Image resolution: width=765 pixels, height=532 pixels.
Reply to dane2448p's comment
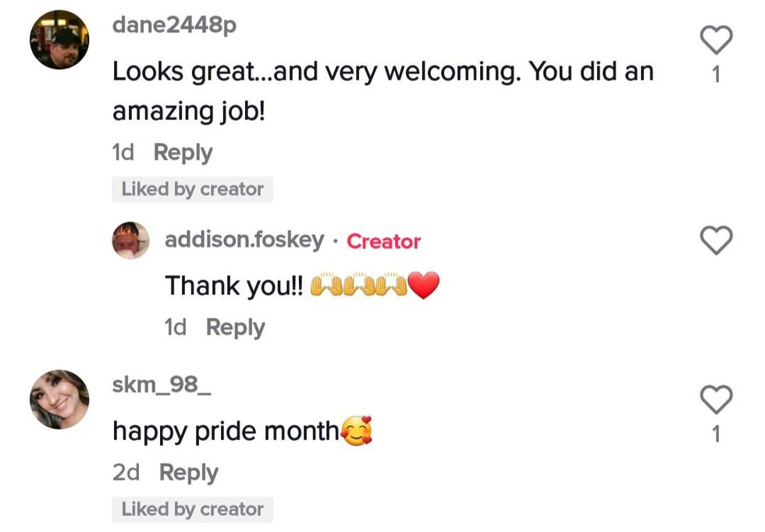point(183,153)
